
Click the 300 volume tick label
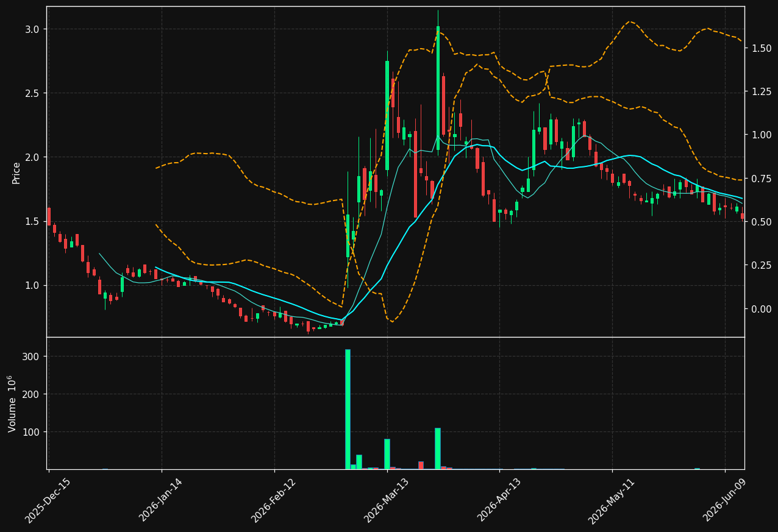tap(32, 356)
